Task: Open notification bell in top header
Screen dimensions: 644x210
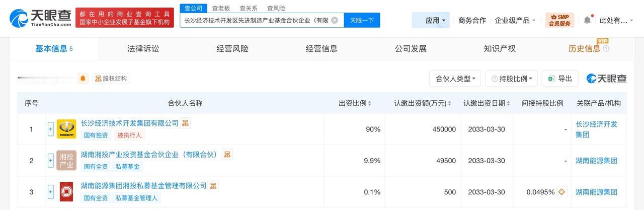Action: pyautogui.click(x=587, y=20)
